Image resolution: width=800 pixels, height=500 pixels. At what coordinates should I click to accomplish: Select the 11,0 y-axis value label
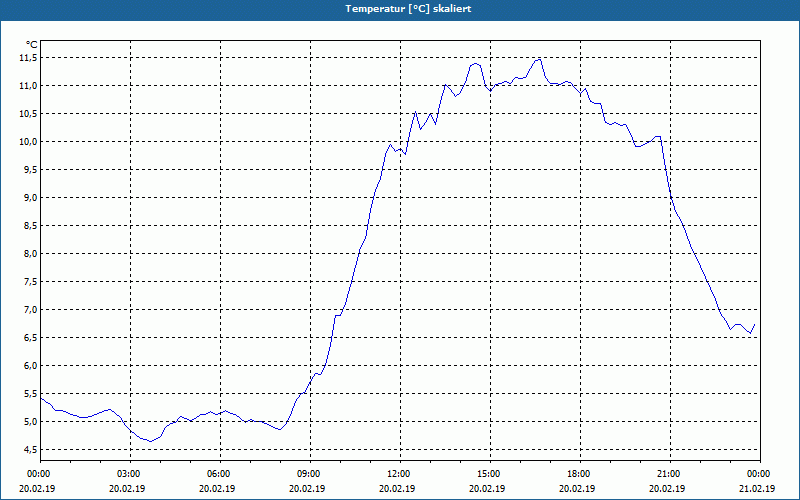point(29,86)
